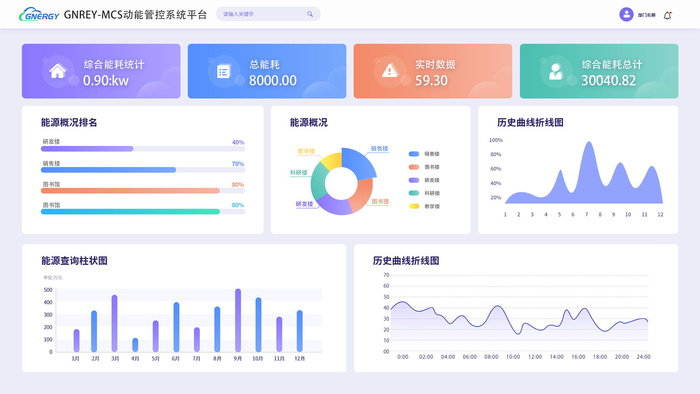This screenshot has height=394, width=700.
Task: Toggle the green 科研楼 legend swatch
Action: point(414,193)
